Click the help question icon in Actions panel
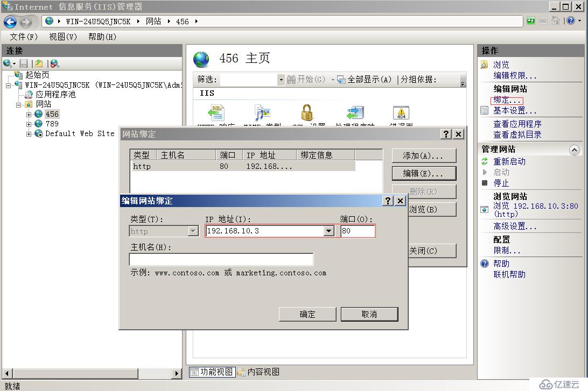Viewport: 588px width, 391px height. click(485, 264)
